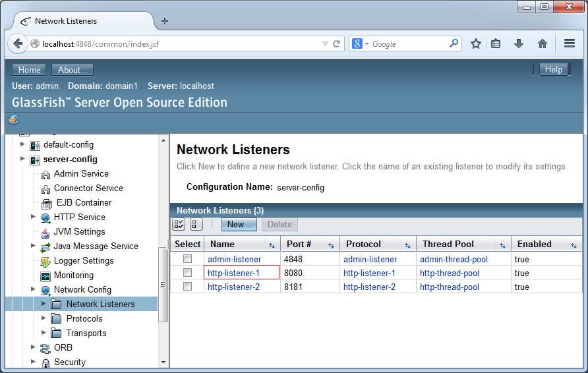The image size is (588, 373).
Task: Open the URL history dropdown arrow
Action: pos(325,44)
